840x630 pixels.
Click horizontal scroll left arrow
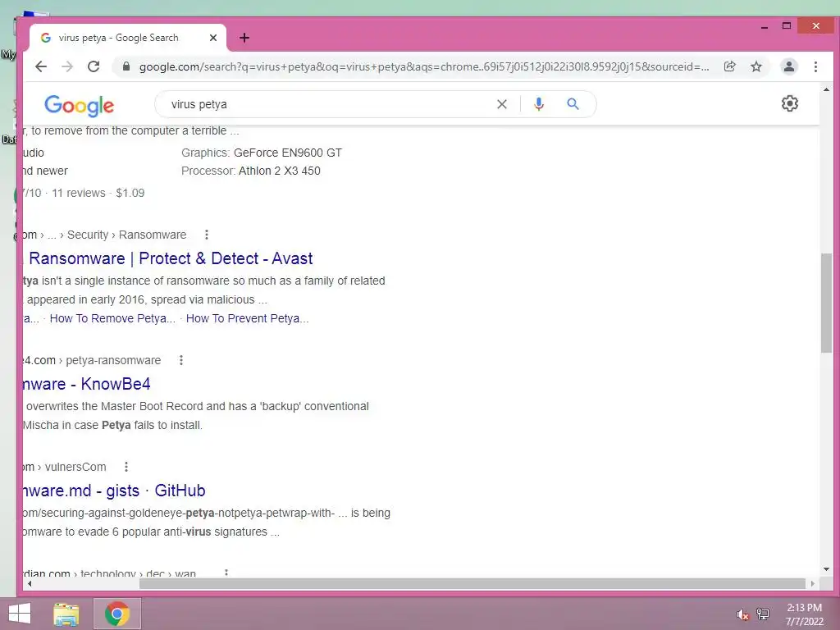pos(30,583)
